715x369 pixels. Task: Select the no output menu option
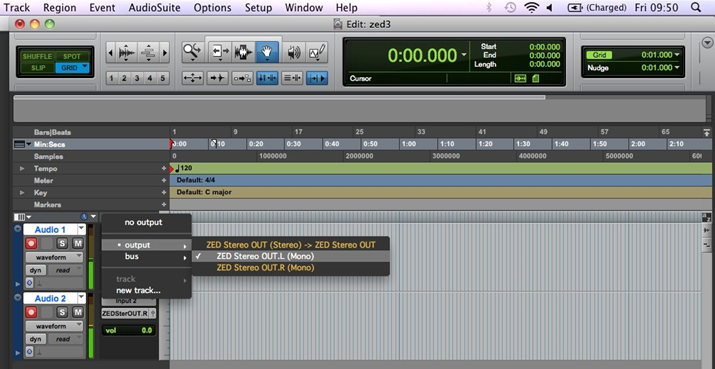(143, 223)
